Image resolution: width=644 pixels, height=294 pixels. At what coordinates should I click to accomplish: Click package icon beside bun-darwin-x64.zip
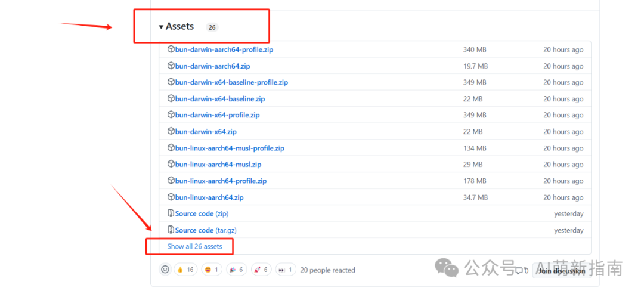point(171,131)
